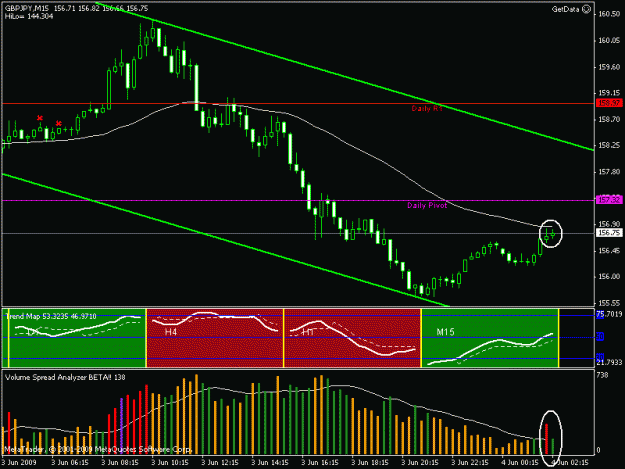Click the 156.00 price scale value
The image size is (625, 469).
click(609, 277)
